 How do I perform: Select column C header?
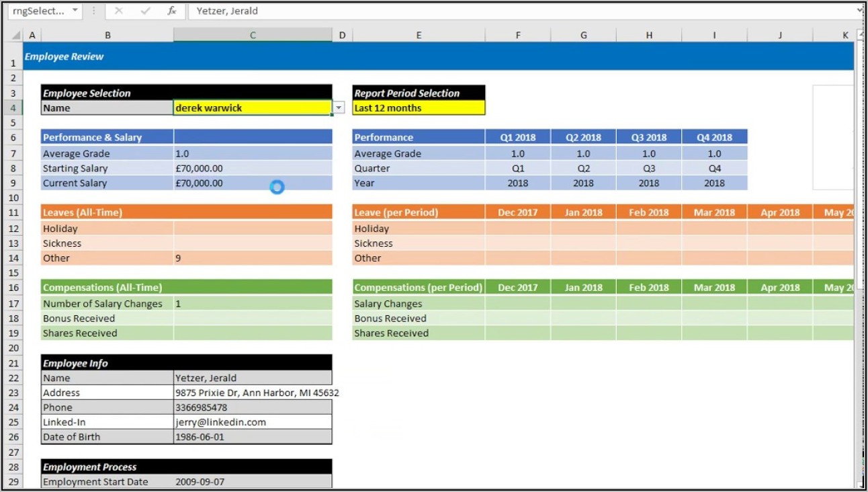click(252, 35)
